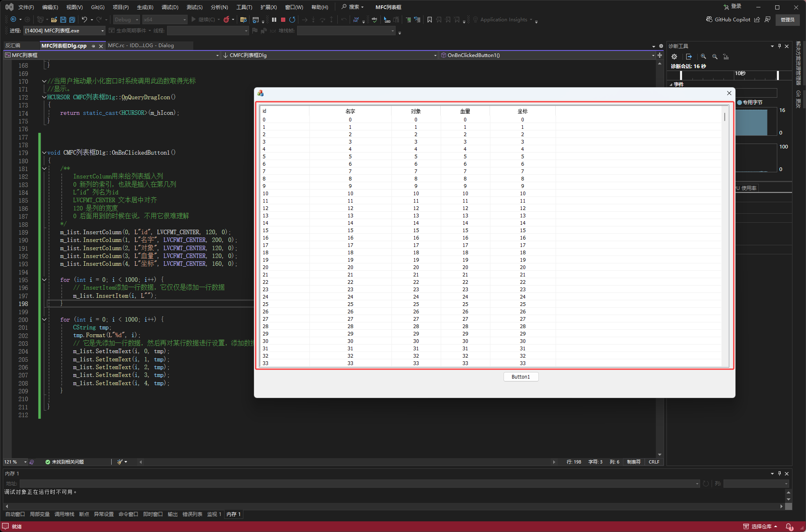Zoom in on the diagnostic timeline
The height and width of the screenshot is (532, 806).
[x=703, y=57]
